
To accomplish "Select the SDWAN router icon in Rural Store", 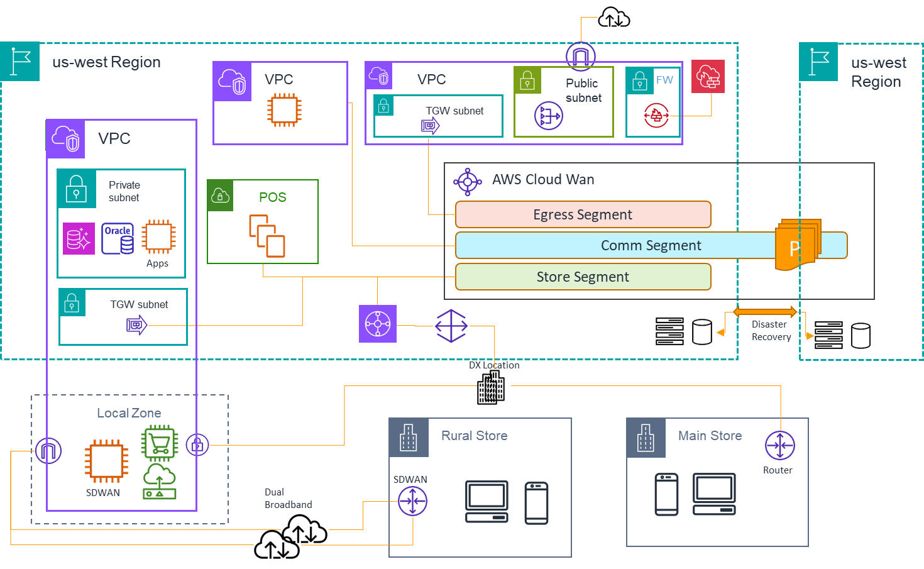I will [412, 501].
